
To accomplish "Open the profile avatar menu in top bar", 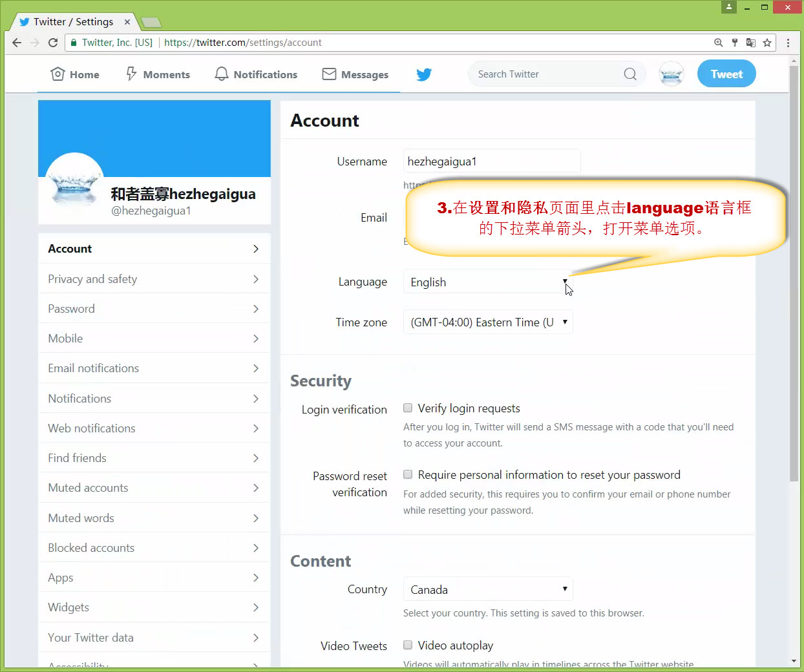I will click(x=672, y=74).
